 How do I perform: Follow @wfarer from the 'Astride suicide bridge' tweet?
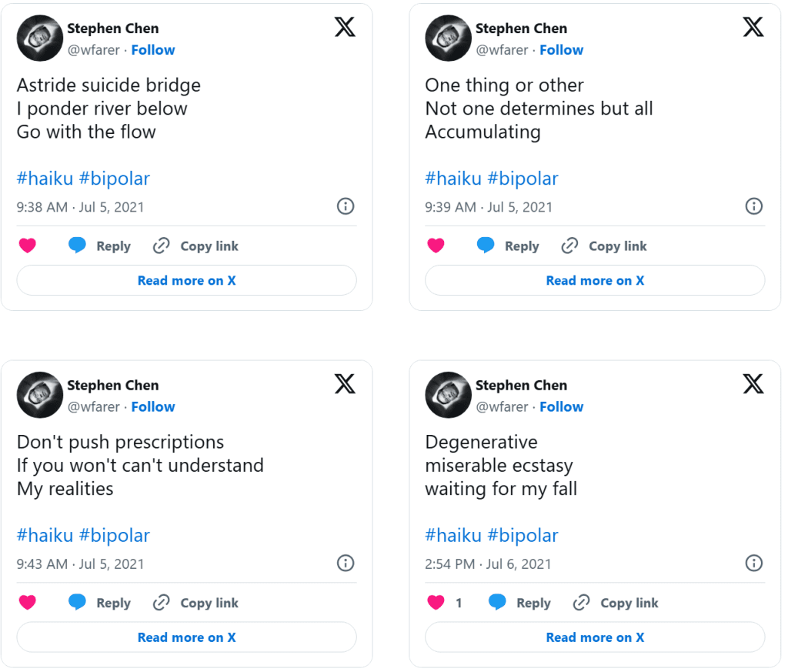click(x=153, y=50)
